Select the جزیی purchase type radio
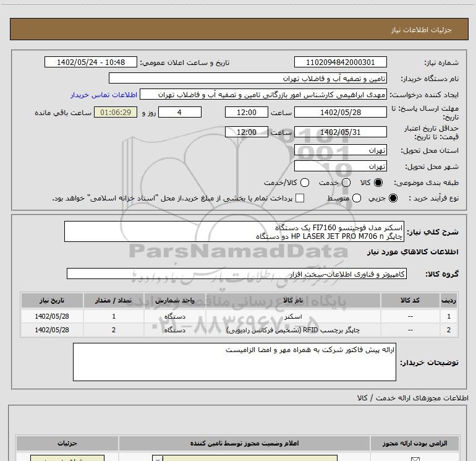The width and height of the screenshot is (476, 461). click(x=393, y=198)
